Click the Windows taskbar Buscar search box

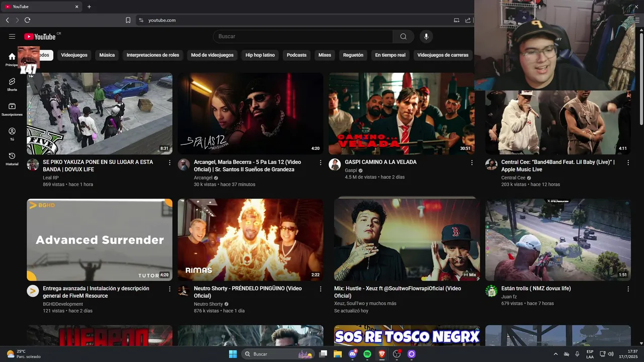[x=279, y=354]
